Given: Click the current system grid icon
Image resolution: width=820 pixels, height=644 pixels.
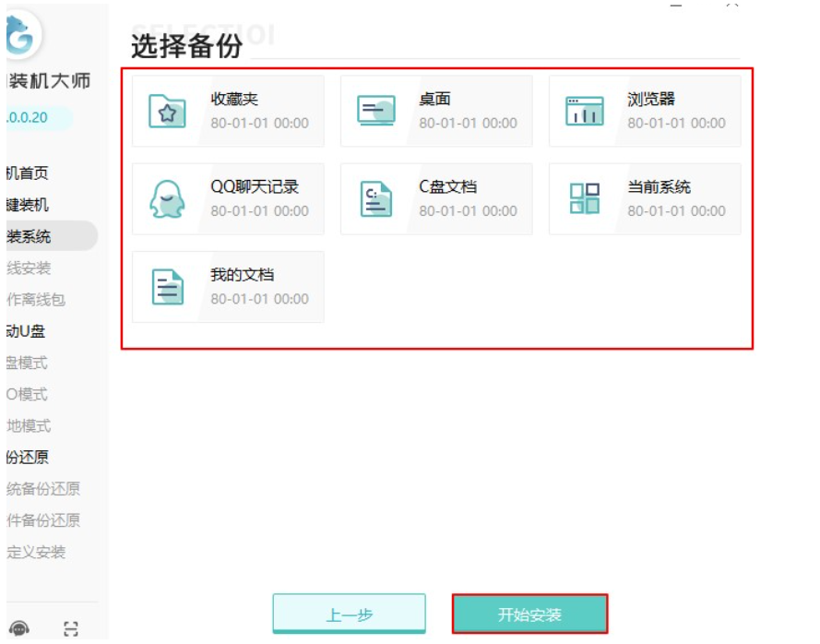Looking at the screenshot, I should pyautogui.click(x=584, y=198).
